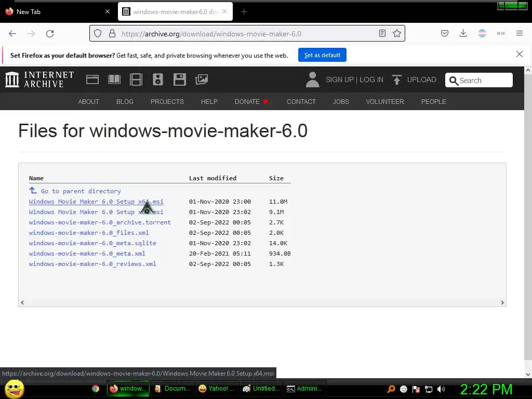Screen dimensions: 532x399
Task: Open windows-movie-maker-6.0_reviews.xml link
Action: [x=92, y=264]
